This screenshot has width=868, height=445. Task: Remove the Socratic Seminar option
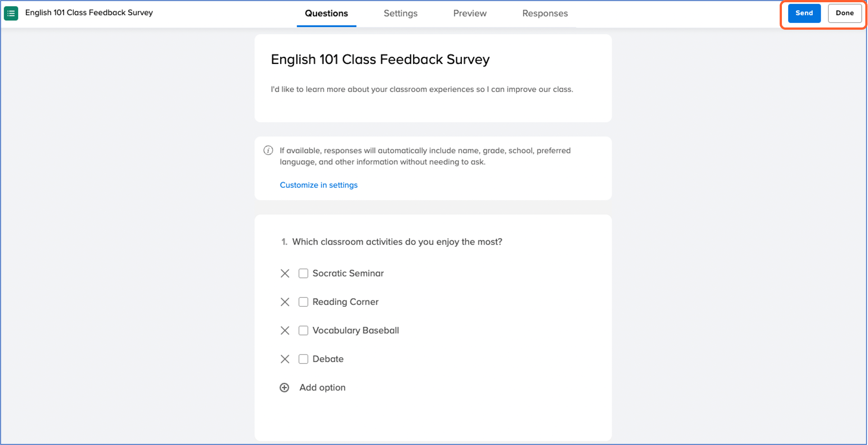[x=285, y=273]
